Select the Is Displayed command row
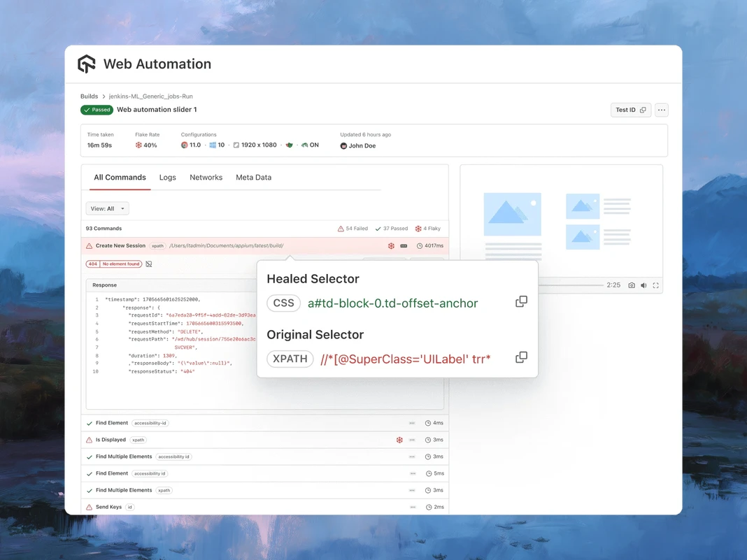Viewport: 747px width, 560px height. pos(265,440)
